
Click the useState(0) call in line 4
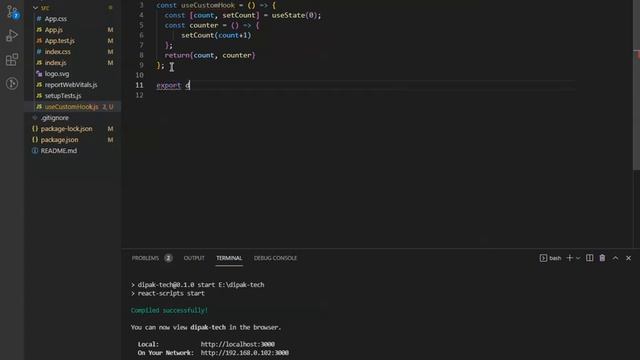tap(296, 16)
